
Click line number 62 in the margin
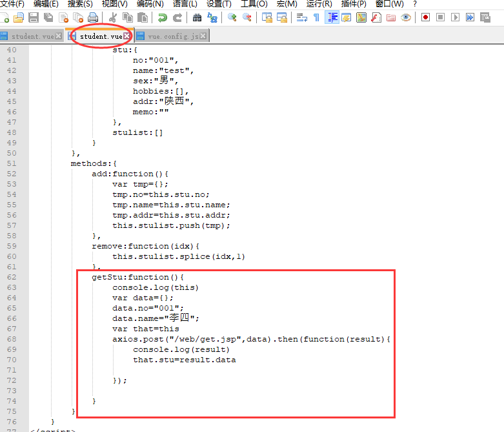click(x=12, y=277)
